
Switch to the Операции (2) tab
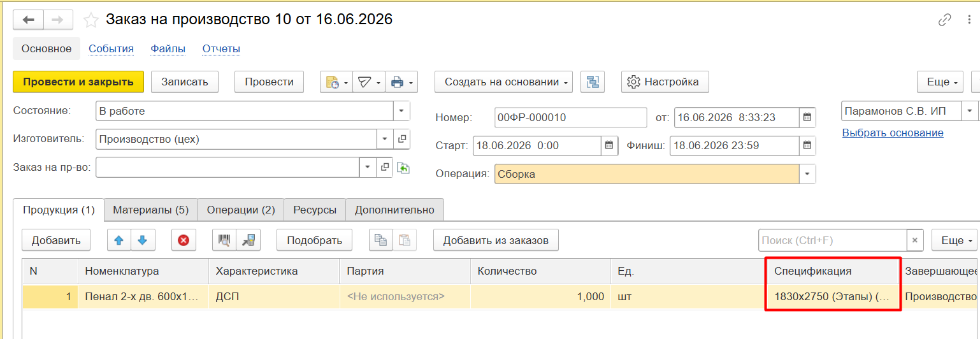coord(241,210)
